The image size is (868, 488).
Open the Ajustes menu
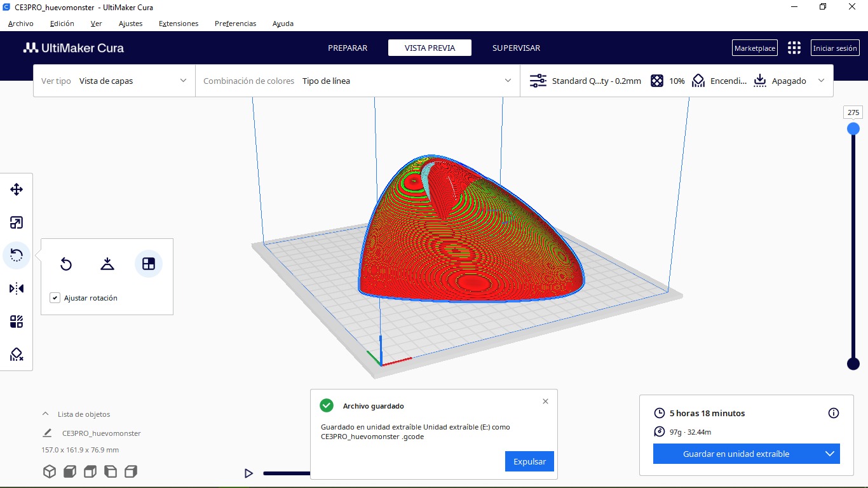point(130,24)
